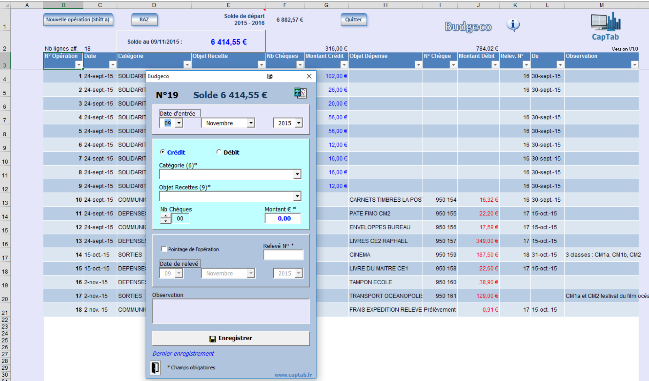649x381 pixels.
Task: Expand the Objet Recettes combo box
Action: click(x=297, y=196)
